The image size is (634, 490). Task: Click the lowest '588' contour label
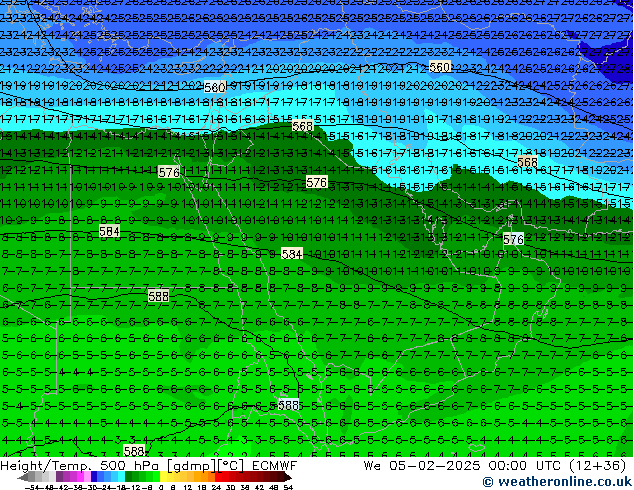(134, 451)
